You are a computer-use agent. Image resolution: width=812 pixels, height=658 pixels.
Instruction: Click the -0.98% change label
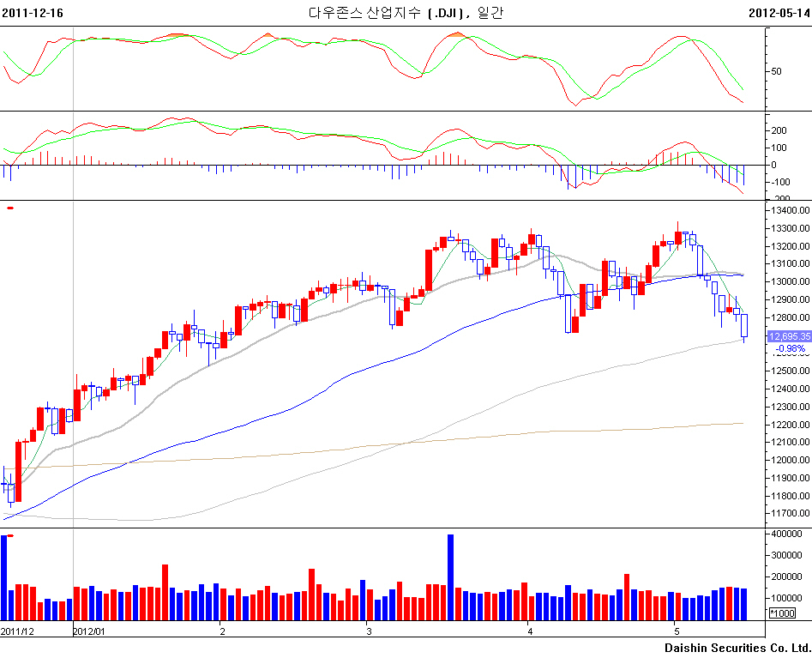(x=790, y=349)
